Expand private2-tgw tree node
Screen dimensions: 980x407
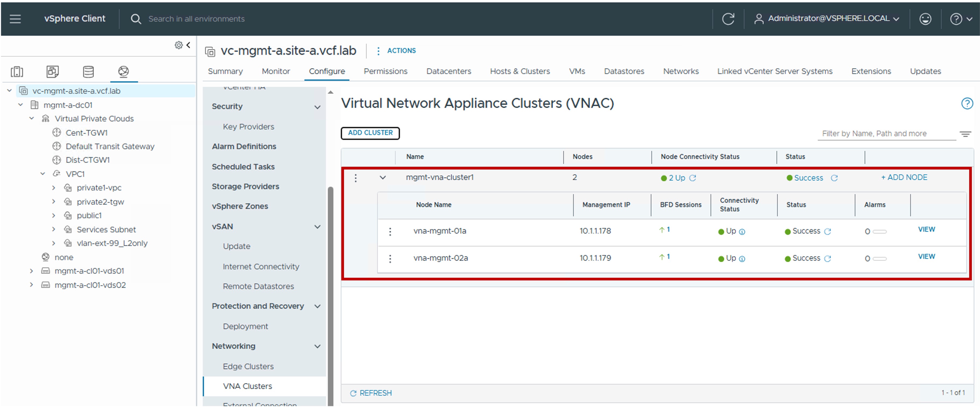pos(54,201)
